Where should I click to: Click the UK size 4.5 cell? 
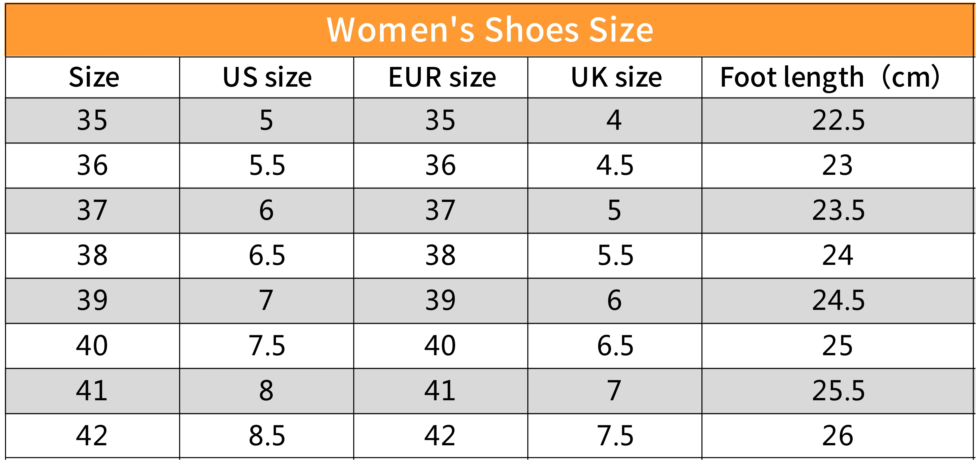coord(615,165)
